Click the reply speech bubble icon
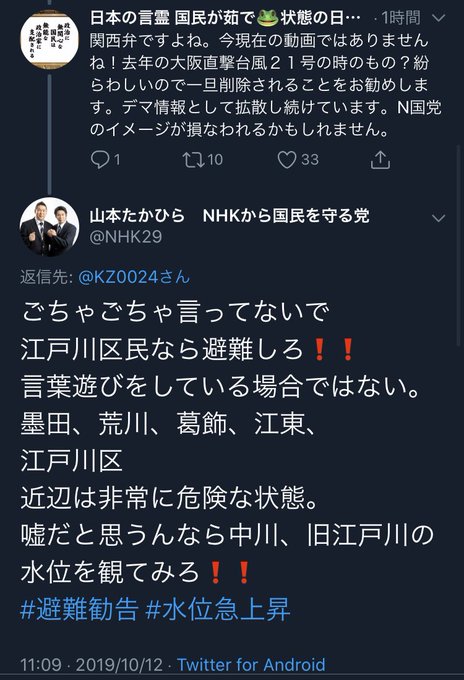Image resolution: width=464 pixels, height=680 pixels. [x=100, y=160]
